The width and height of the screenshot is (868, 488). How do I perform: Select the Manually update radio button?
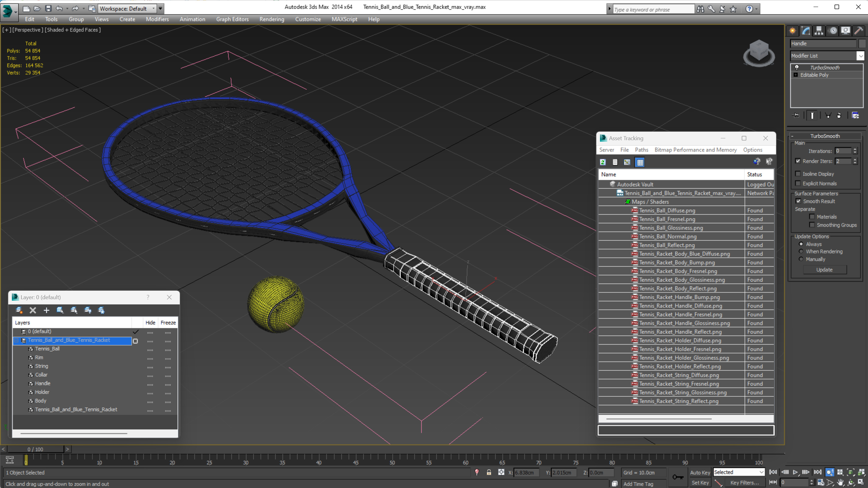pyautogui.click(x=801, y=259)
